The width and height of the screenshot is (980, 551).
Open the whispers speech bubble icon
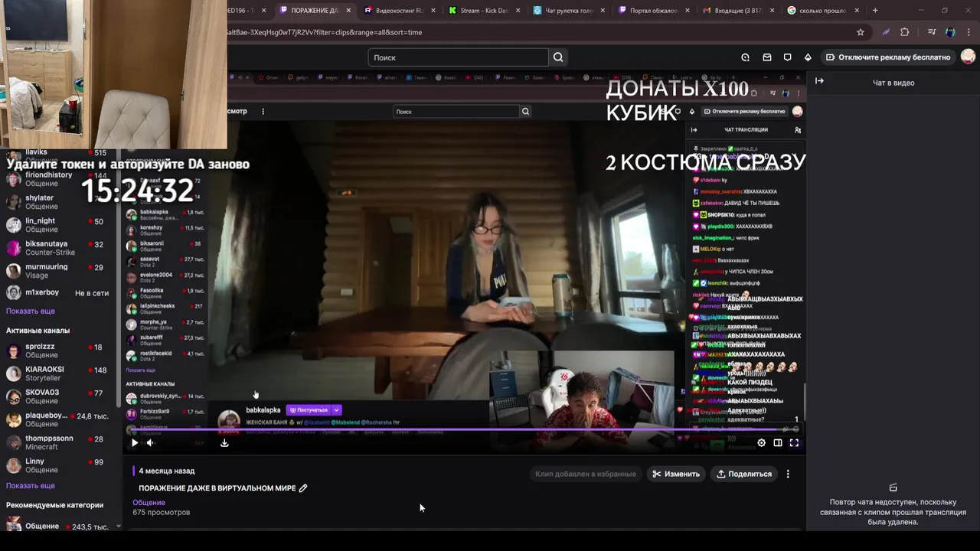[787, 57]
